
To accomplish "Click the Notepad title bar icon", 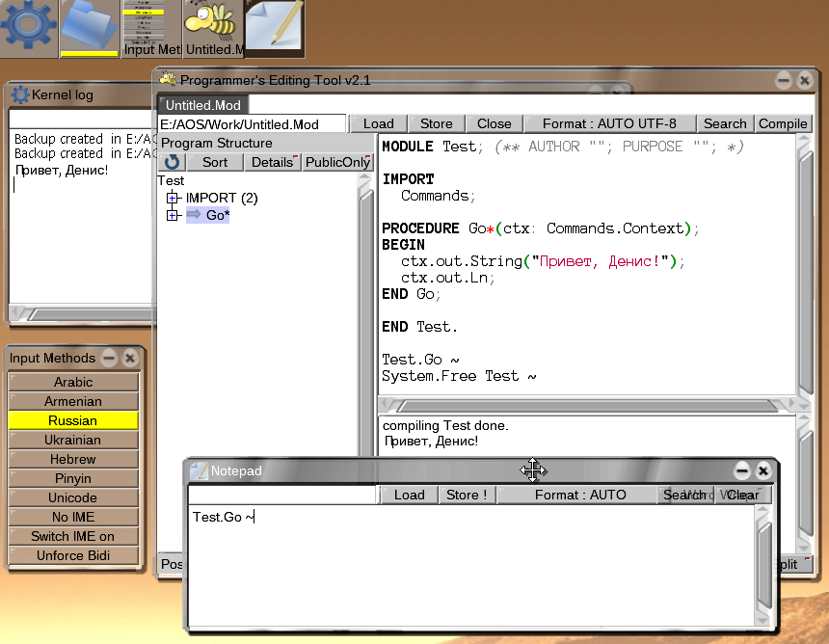I will [200, 470].
